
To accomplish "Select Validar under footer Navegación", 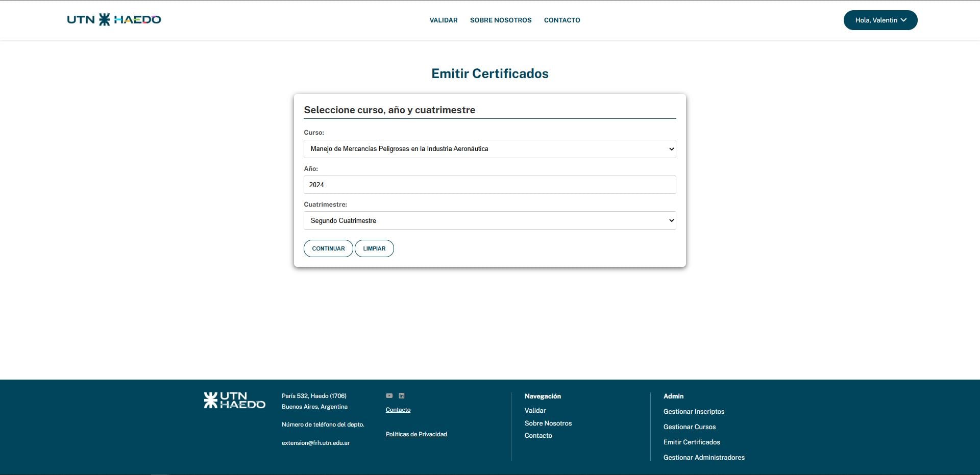I will (535, 411).
